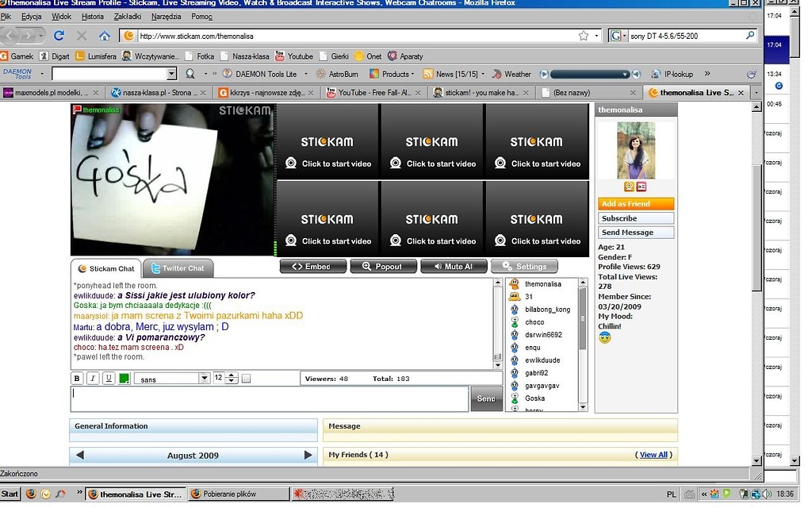Tick the checkbox next to font size
Viewport: 812px width, 508px height.
point(246,379)
